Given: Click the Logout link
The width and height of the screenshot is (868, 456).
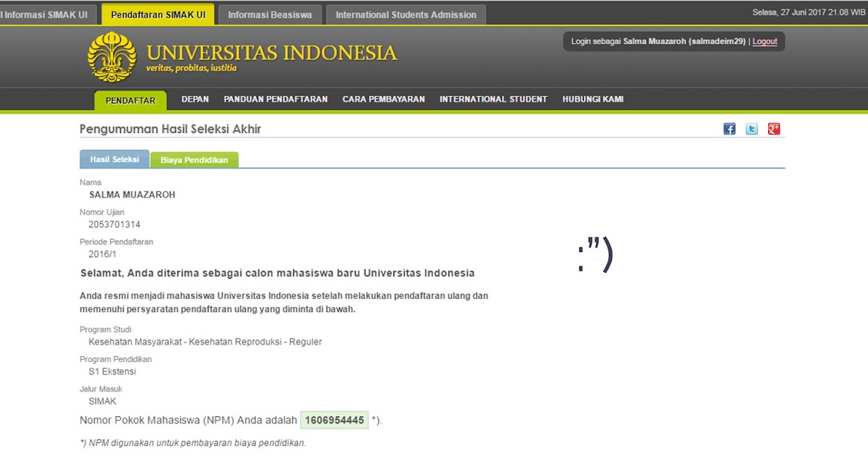Looking at the screenshot, I should pos(765,41).
